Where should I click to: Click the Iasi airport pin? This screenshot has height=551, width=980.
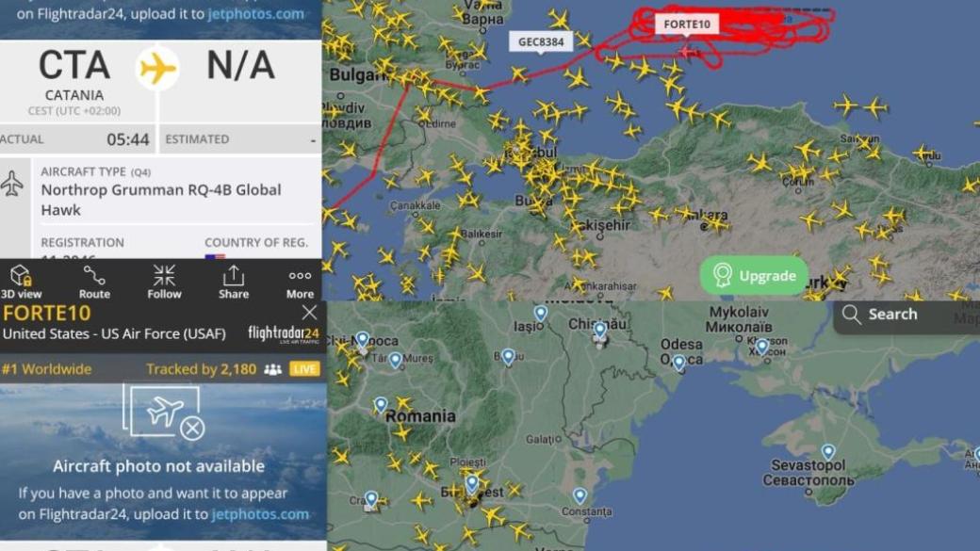541,314
